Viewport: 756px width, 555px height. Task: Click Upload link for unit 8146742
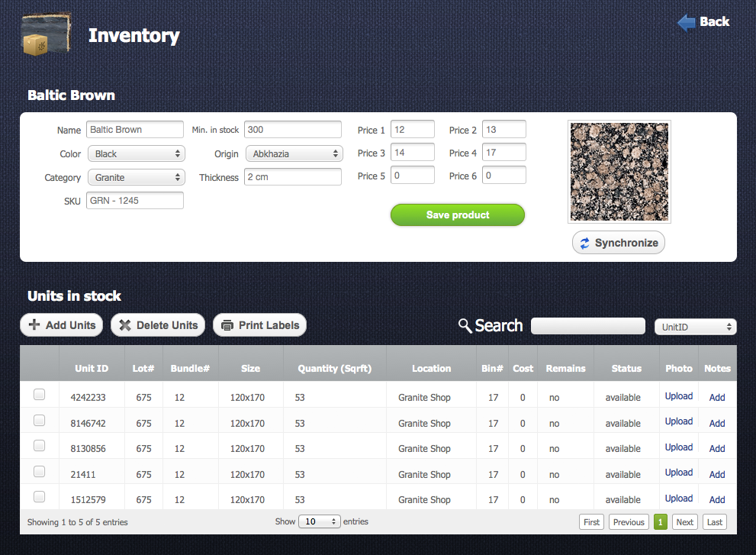coord(678,421)
